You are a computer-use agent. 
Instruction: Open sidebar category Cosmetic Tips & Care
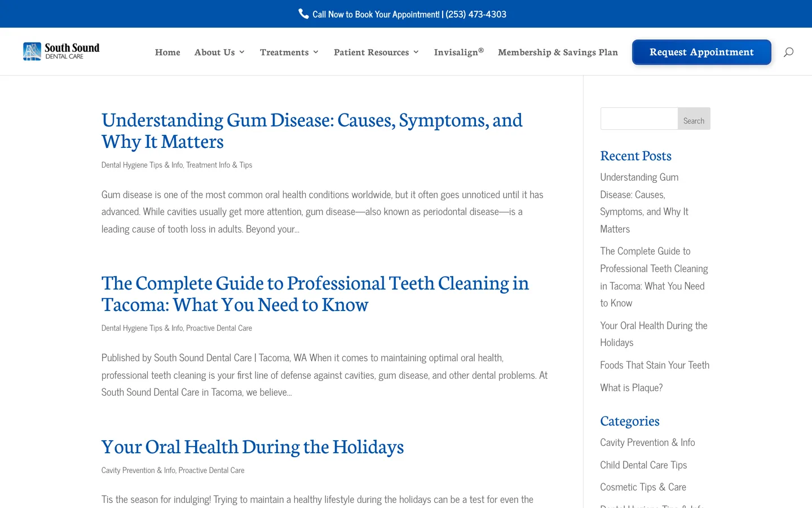[x=643, y=487]
